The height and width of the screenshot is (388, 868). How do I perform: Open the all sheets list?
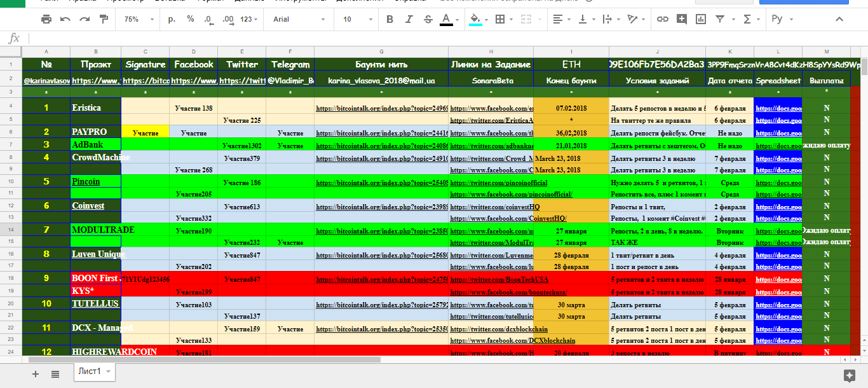(55, 373)
